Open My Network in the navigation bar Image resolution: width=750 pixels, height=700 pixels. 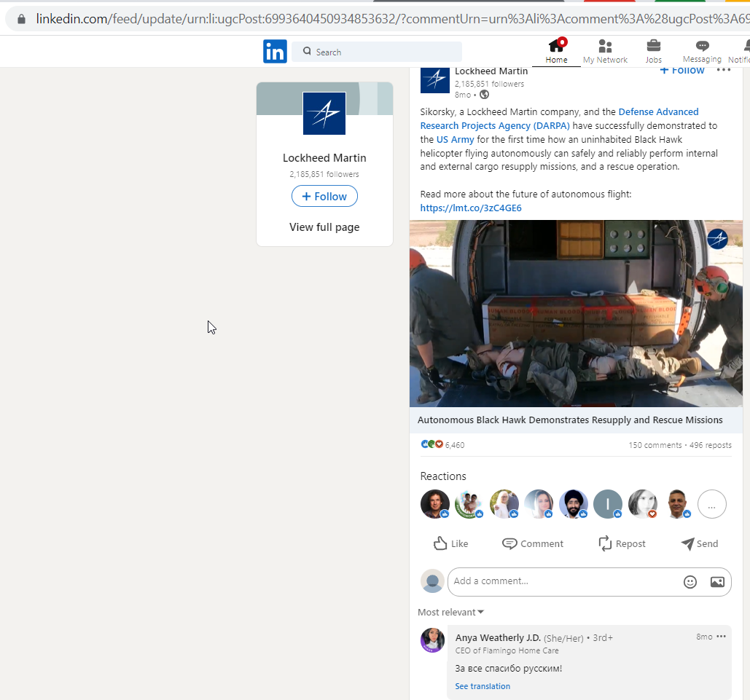click(x=605, y=51)
